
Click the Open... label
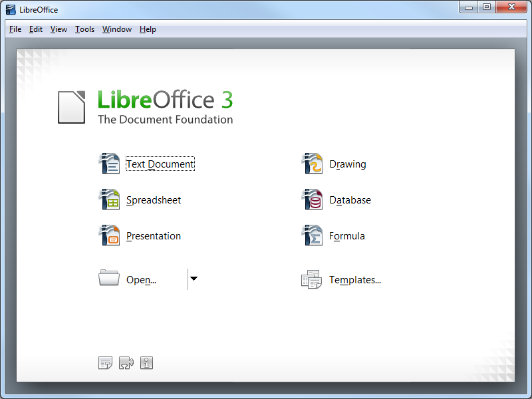point(141,280)
